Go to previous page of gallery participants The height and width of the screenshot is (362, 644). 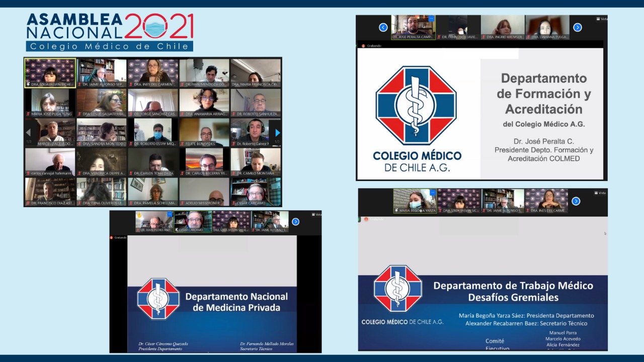pos(28,133)
